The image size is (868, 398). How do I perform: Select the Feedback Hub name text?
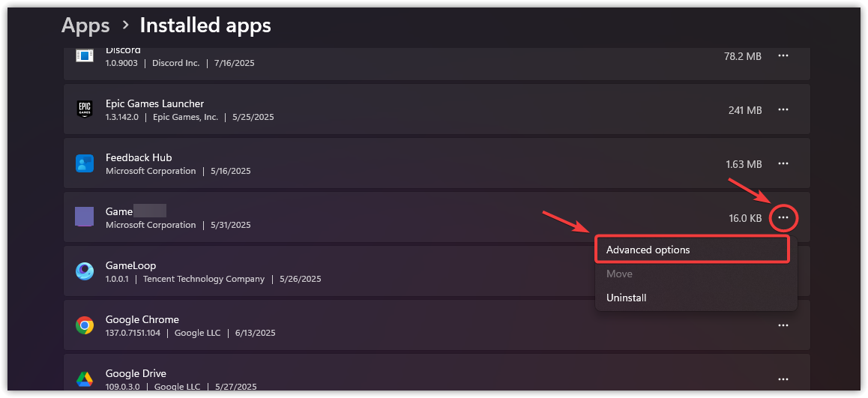[x=139, y=157]
